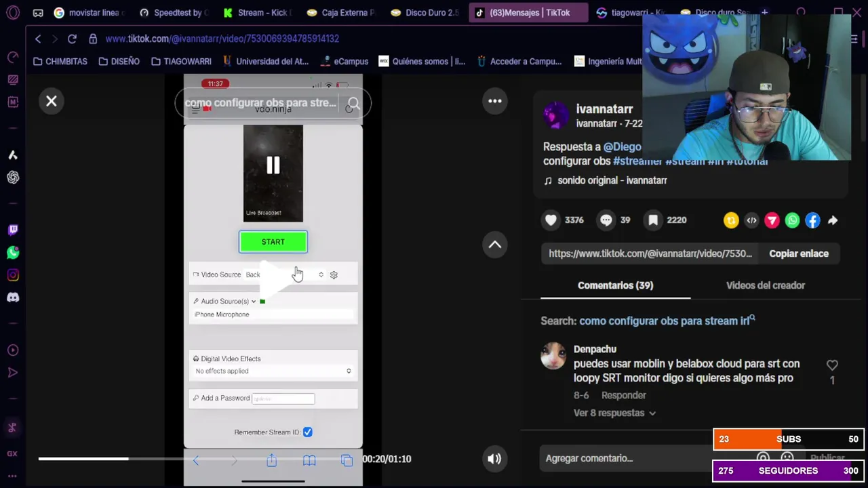Open video source settings gear

coord(334,274)
